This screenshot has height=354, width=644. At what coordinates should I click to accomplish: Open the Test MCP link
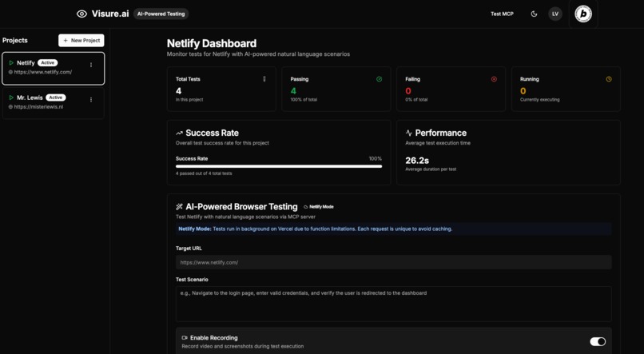coord(502,14)
